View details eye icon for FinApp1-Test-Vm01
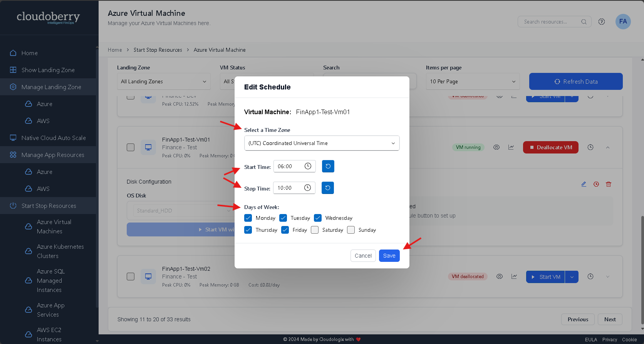This screenshot has height=344, width=644. (496, 147)
